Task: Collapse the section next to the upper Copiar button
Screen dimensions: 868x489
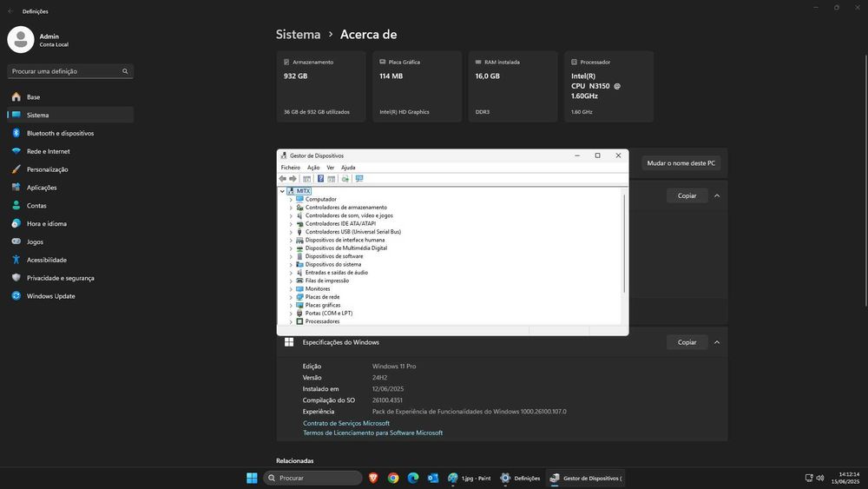Action: tap(717, 195)
